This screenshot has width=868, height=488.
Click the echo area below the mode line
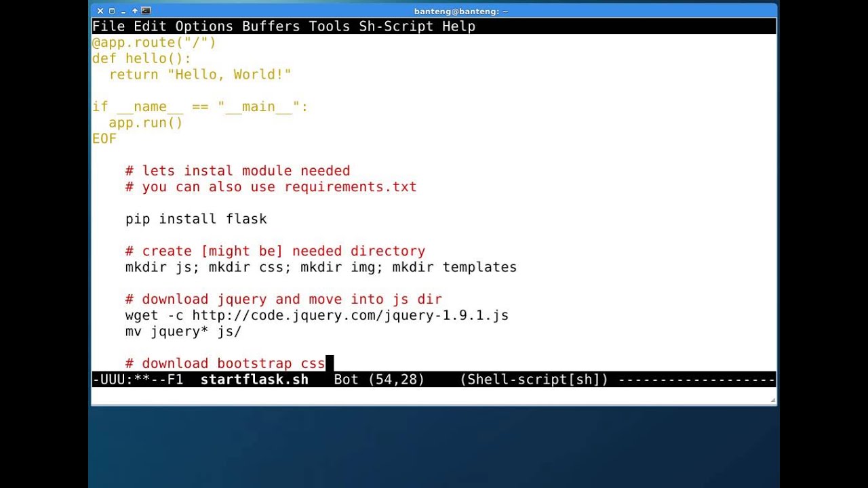(434, 395)
